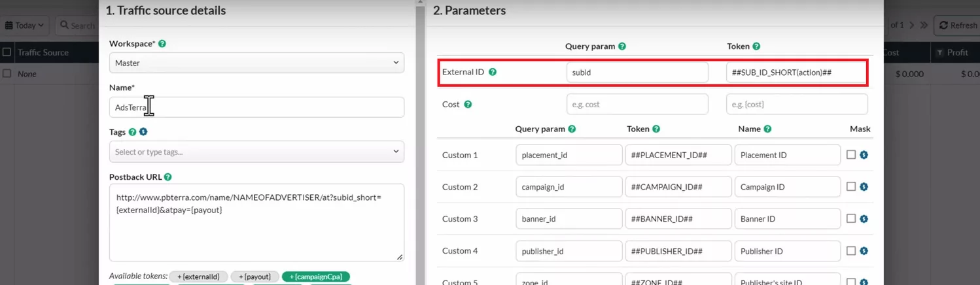Image resolution: width=980 pixels, height=285 pixels.
Task: Open the Workspace dropdown showing Master
Action: point(256,63)
